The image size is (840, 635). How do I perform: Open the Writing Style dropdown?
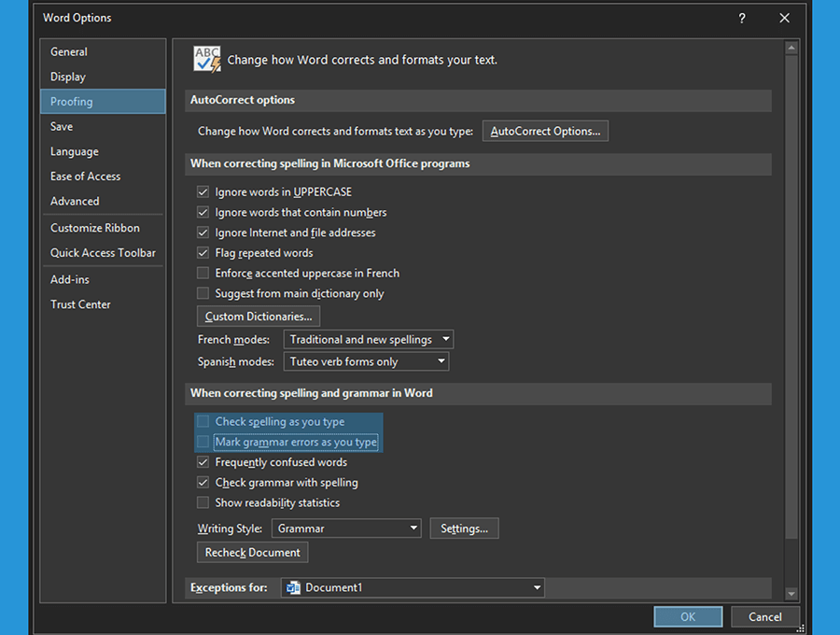[x=346, y=529]
